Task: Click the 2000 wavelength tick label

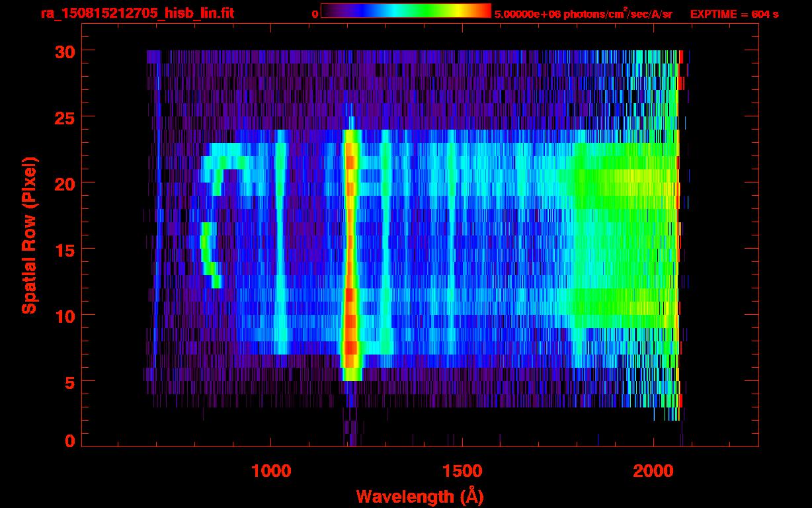Action: (x=653, y=470)
